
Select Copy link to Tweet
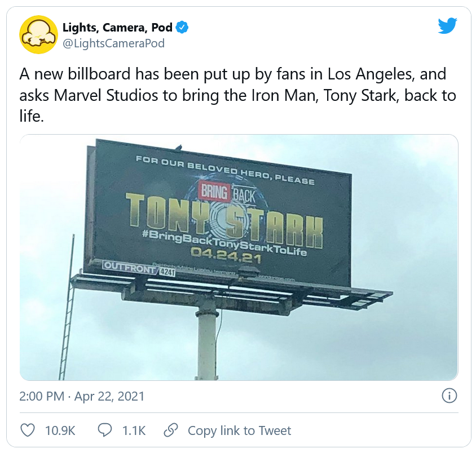click(x=239, y=431)
